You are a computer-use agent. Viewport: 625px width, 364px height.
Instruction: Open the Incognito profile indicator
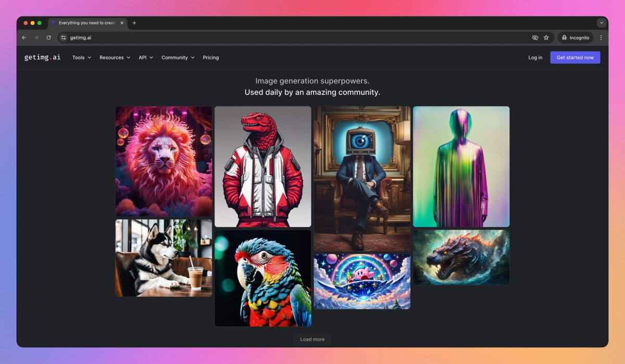(575, 37)
